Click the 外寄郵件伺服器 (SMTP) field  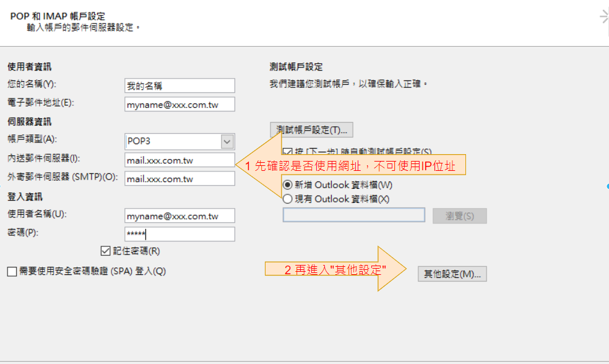[x=179, y=178]
